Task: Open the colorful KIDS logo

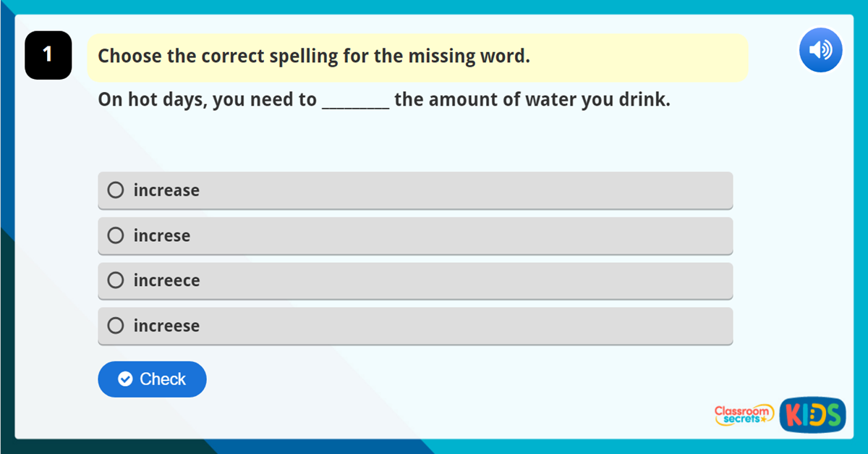Action: pyautogui.click(x=812, y=415)
